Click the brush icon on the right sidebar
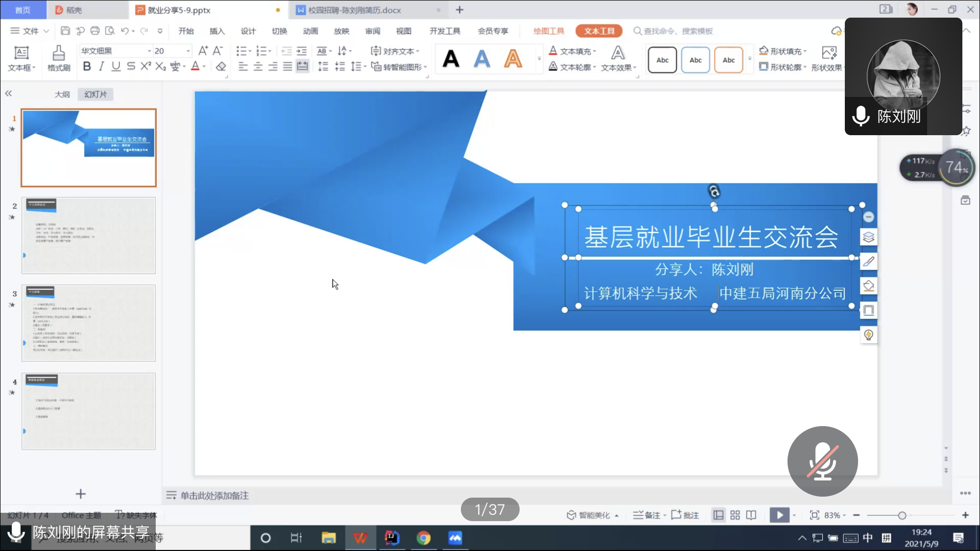This screenshot has height=551, width=980. [x=868, y=262]
